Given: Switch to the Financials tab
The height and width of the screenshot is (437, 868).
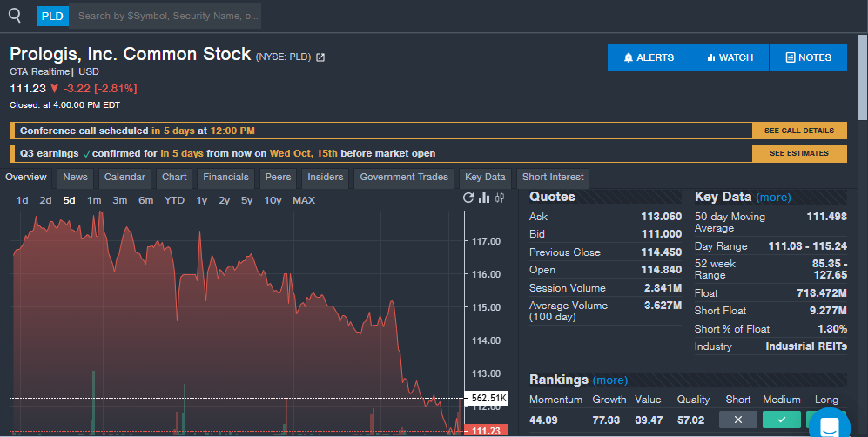Looking at the screenshot, I should pyautogui.click(x=225, y=178).
